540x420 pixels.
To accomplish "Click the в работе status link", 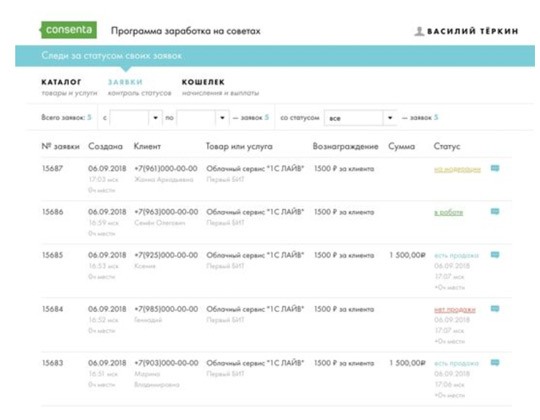I will (448, 212).
